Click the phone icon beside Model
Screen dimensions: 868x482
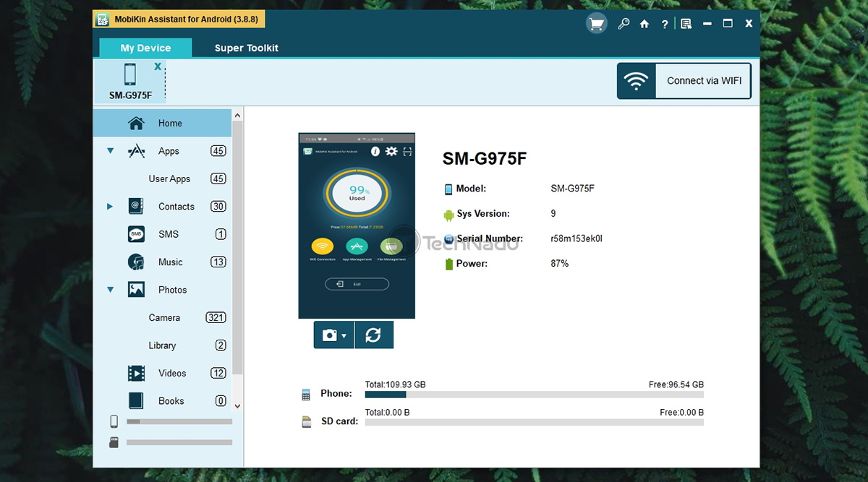tap(448, 189)
